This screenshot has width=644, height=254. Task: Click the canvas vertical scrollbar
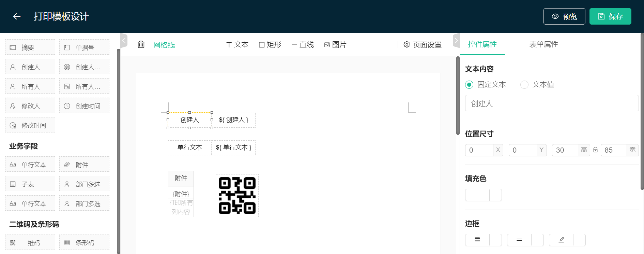tap(458, 96)
